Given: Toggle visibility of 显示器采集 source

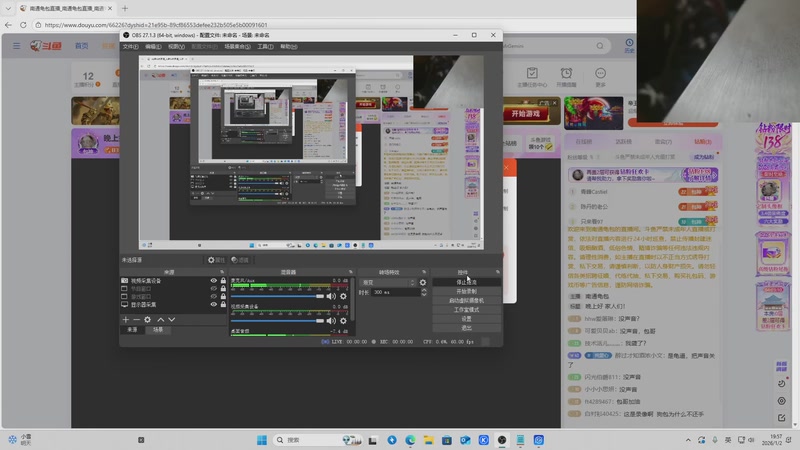Looking at the screenshot, I should click(x=213, y=304).
